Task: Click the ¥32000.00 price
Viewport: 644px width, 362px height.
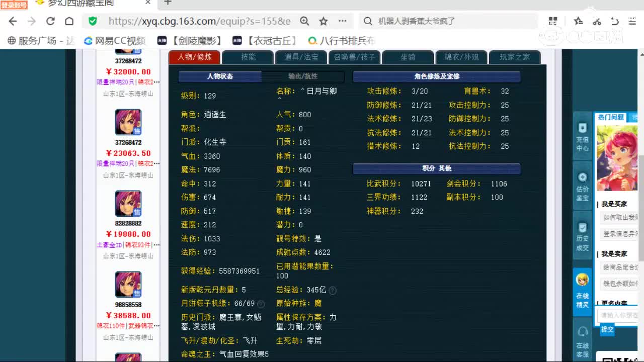Action: click(128, 72)
